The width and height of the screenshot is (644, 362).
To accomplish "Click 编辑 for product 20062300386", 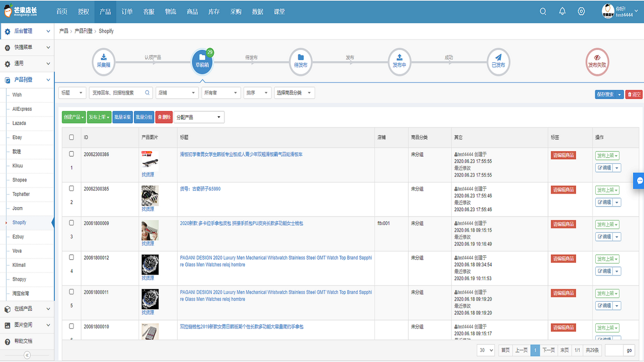I will 604,168.
